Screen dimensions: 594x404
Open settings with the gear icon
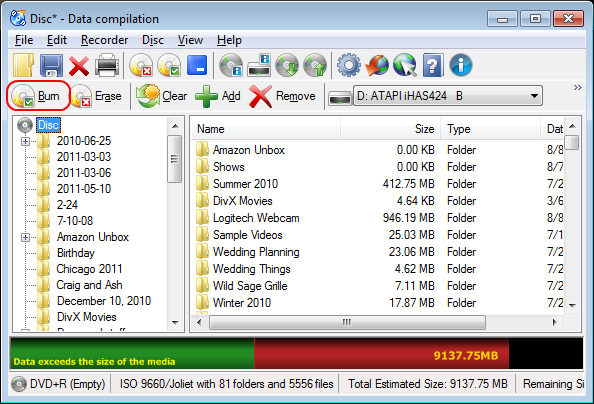349,65
